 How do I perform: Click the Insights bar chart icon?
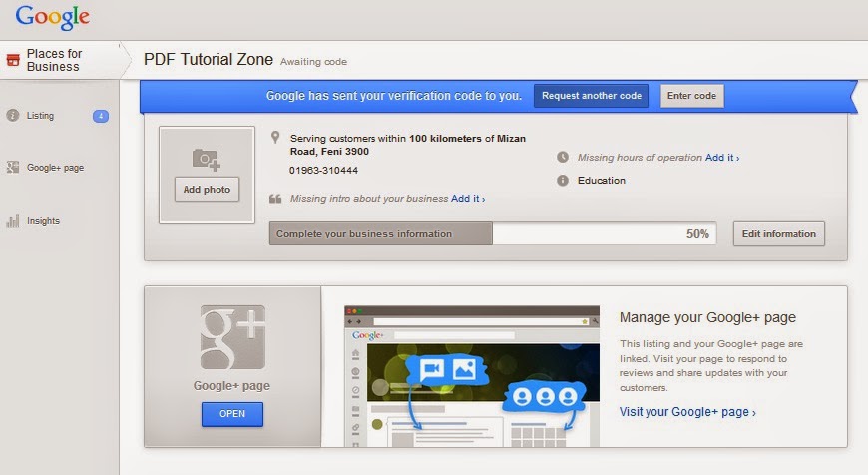pos(12,221)
